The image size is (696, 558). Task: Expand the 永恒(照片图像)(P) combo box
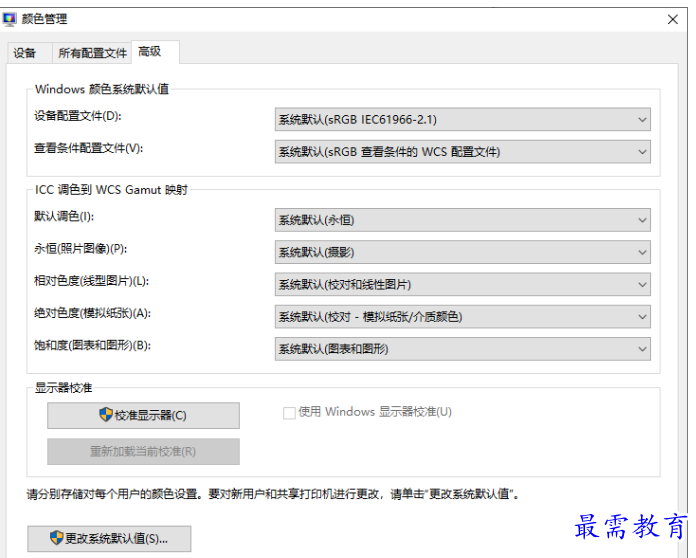point(463,252)
